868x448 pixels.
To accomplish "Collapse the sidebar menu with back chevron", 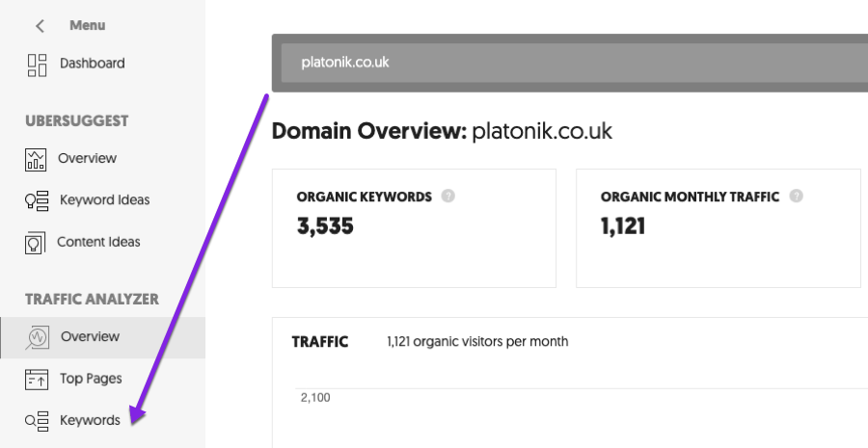I will (40, 26).
